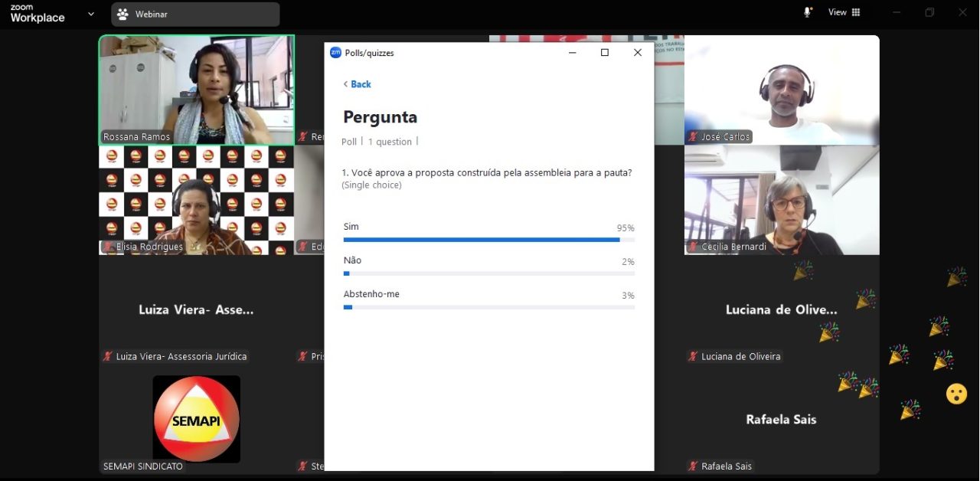This screenshot has height=481, width=980.
Task: Maximize the Polls/quizzes window
Action: point(605,53)
